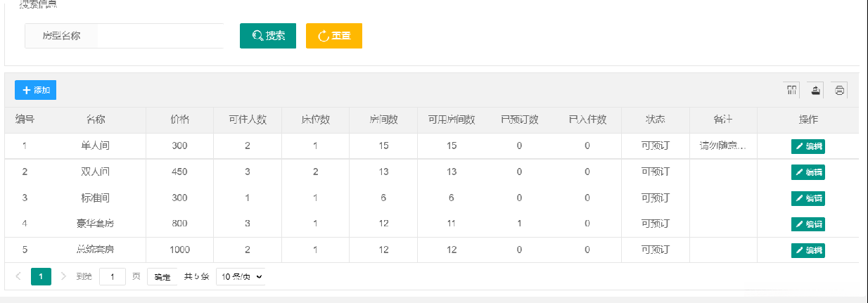Click the blue 添加 add button

tap(35, 90)
